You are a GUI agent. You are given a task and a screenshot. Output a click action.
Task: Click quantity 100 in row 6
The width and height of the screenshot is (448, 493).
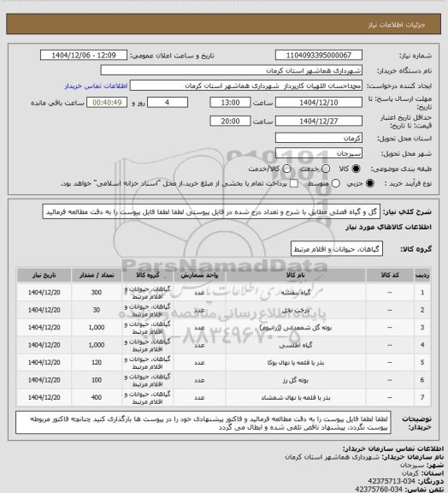point(96,380)
